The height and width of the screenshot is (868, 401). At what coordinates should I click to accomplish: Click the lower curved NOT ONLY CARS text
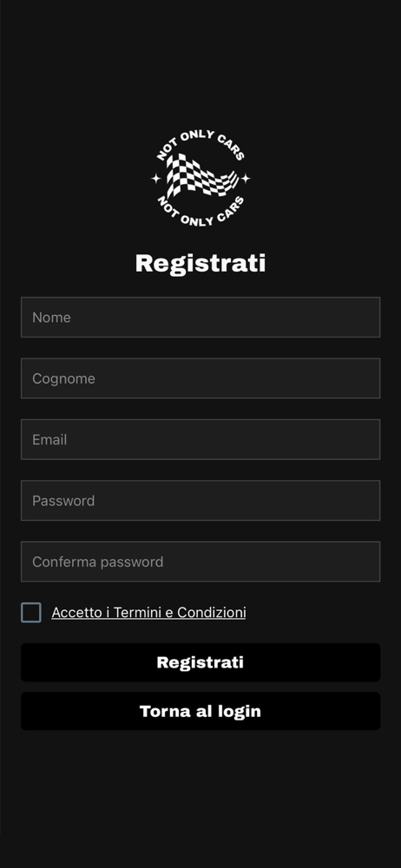[x=200, y=212]
